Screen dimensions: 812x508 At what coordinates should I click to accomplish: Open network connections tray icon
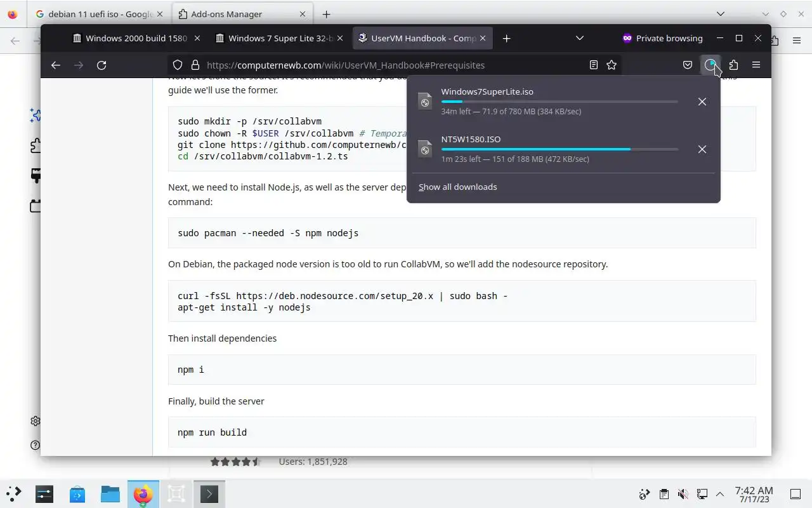coord(702,494)
